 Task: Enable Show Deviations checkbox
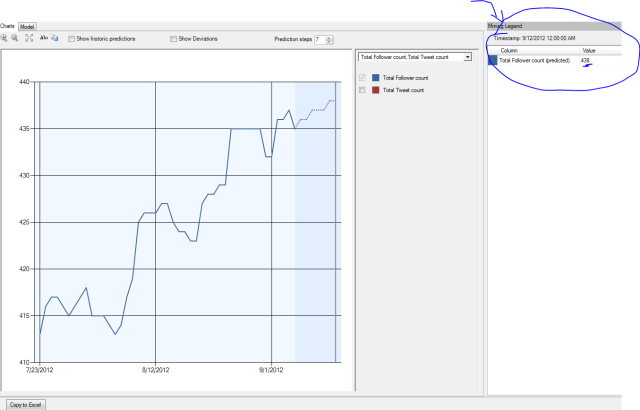point(173,39)
